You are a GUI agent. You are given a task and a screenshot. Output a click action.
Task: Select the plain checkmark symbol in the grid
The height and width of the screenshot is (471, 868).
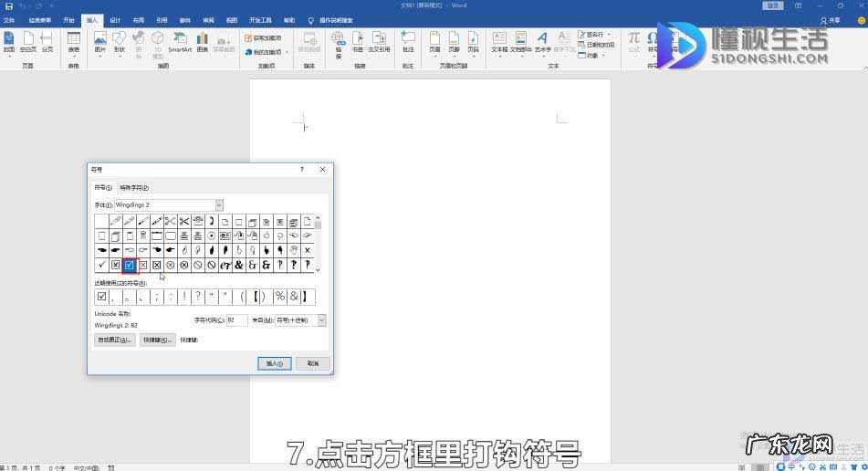(x=102, y=265)
